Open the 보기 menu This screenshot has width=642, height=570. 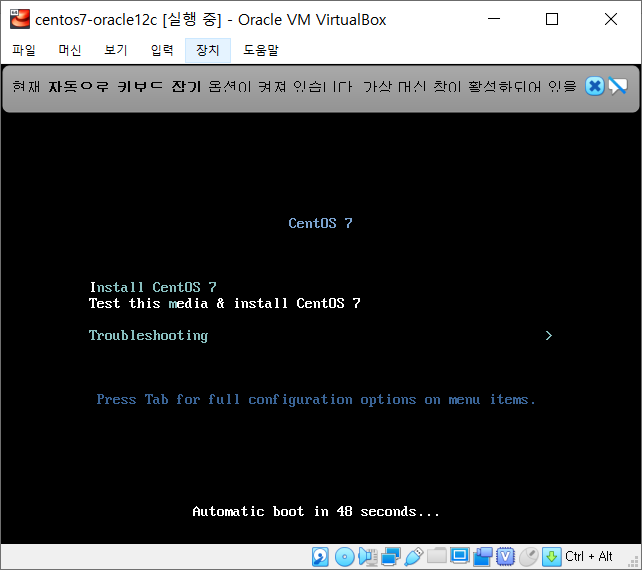pos(115,50)
